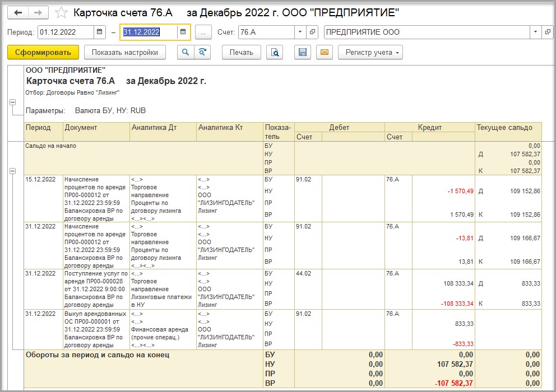The image size is (556, 392).
Task: Click the period start date field 01.12.2022
Action: point(66,32)
